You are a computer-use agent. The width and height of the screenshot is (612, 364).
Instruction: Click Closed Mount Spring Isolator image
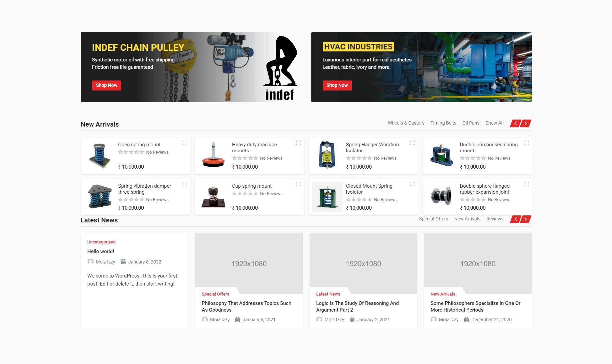(327, 197)
